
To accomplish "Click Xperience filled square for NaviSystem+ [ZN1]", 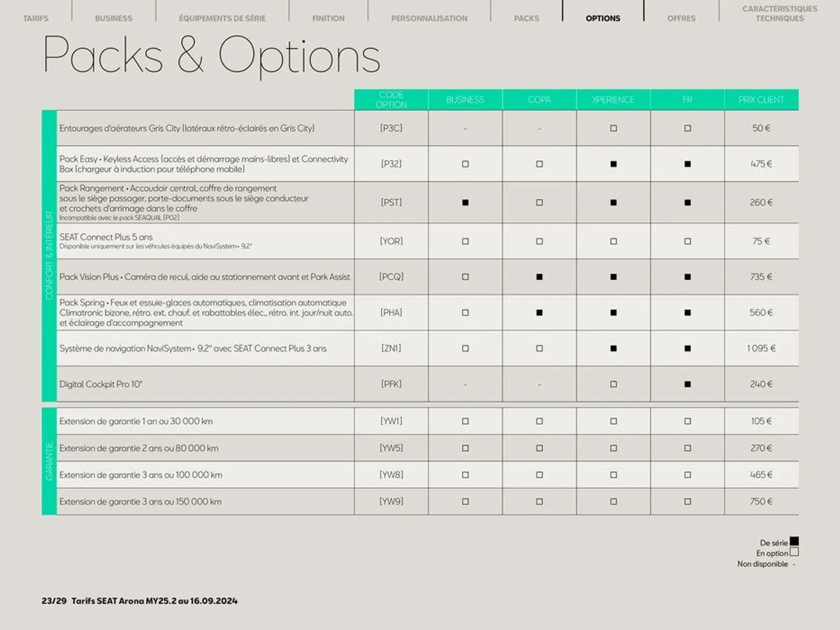I will coord(613,349).
